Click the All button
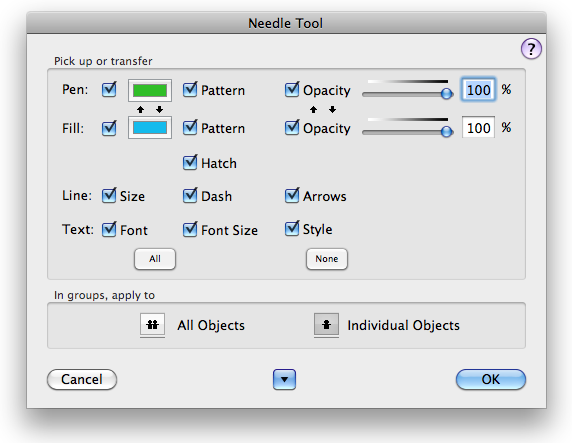This screenshot has width=572, height=443. tap(155, 259)
